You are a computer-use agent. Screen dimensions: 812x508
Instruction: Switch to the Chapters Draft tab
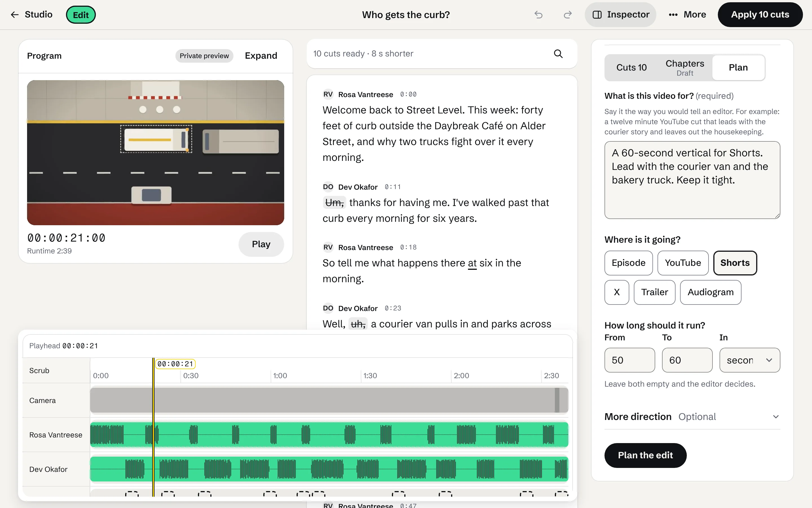point(685,67)
